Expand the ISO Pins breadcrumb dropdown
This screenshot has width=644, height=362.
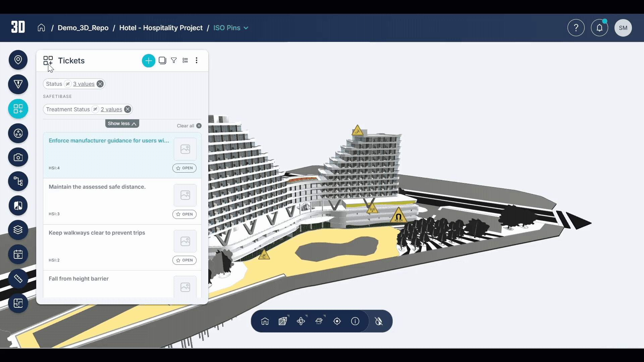[231, 28]
